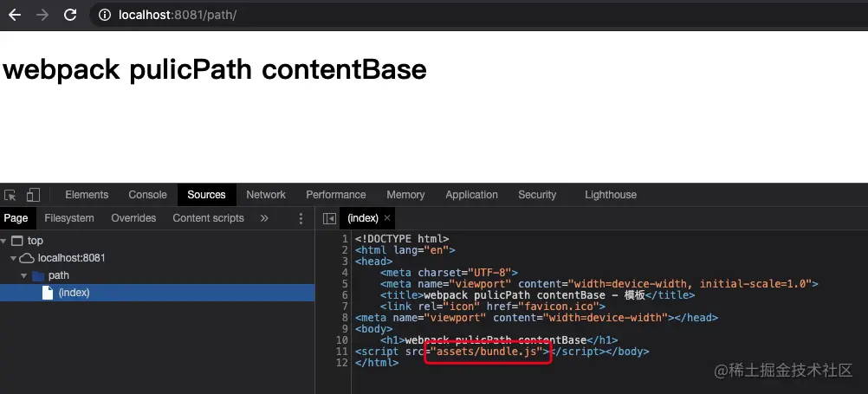Open the Security tab
The image size is (868, 394).
(x=537, y=195)
